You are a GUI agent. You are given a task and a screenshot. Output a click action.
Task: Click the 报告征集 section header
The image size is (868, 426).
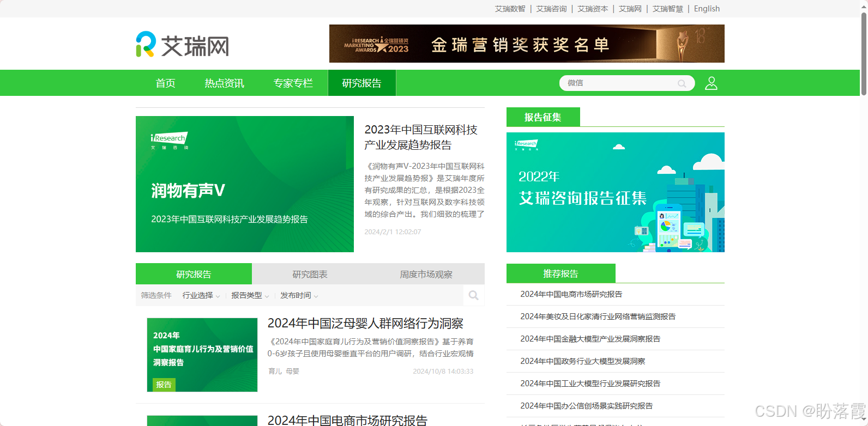tap(543, 117)
